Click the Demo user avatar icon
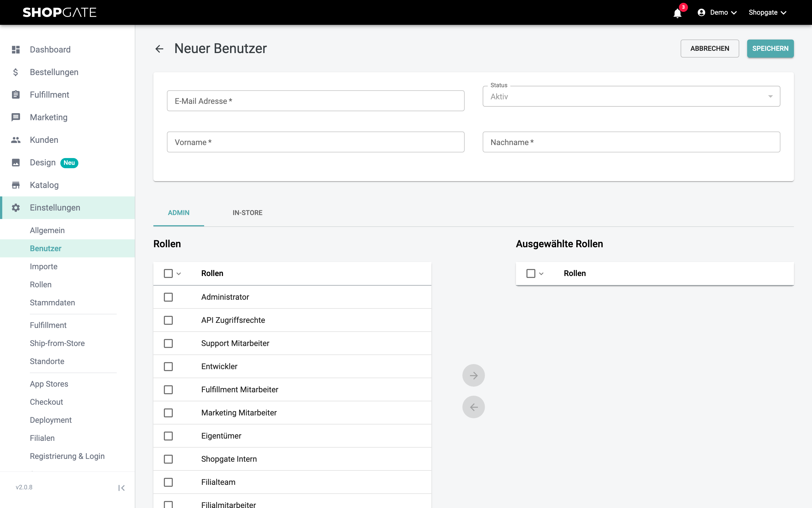This screenshot has width=812, height=508. (701, 12)
